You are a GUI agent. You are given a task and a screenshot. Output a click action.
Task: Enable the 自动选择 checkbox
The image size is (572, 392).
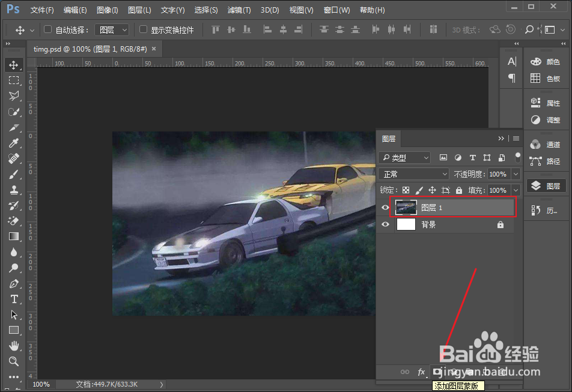[x=48, y=29]
